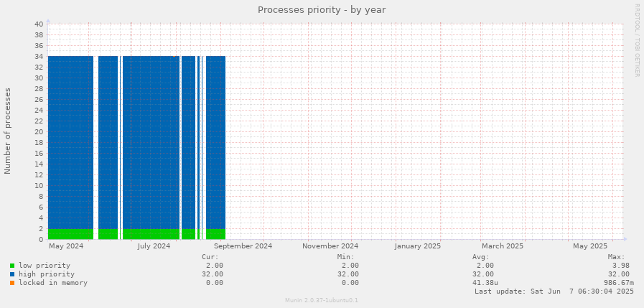Click the 'May 2024' x-axis label

tap(66, 246)
